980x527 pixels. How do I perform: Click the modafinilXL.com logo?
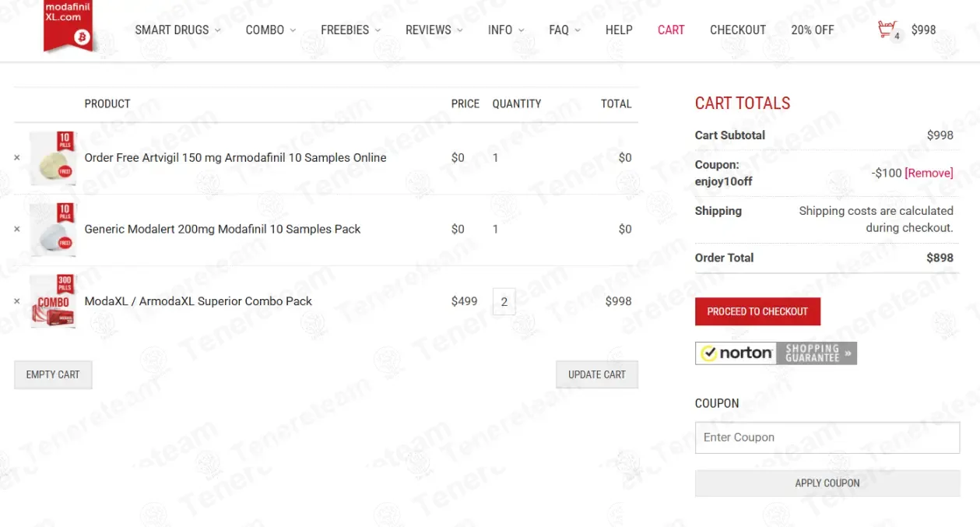(x=68, y=26)
